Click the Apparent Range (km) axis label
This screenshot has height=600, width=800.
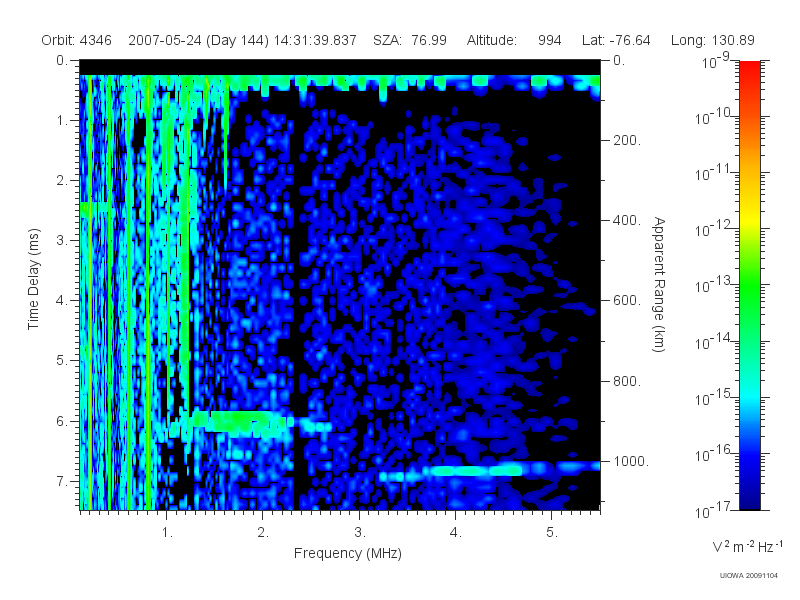pyautogui.click(x=659, y=285)
